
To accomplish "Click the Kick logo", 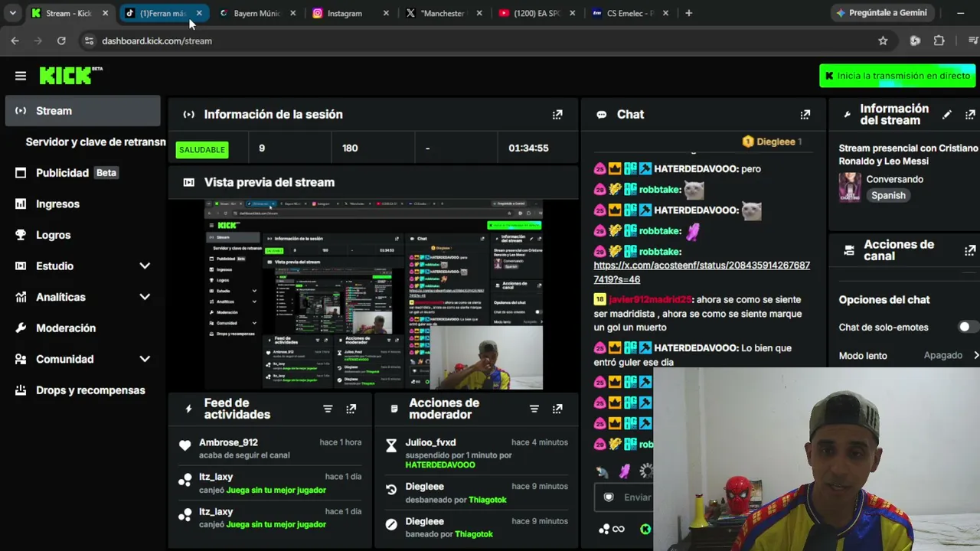I will [x=70, y=75].
